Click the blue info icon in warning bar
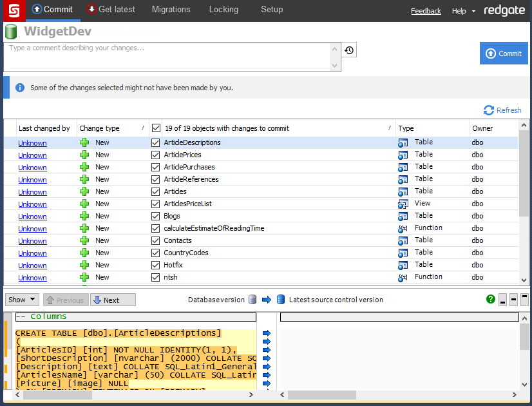The image size is (532, 406). point(20,88)
